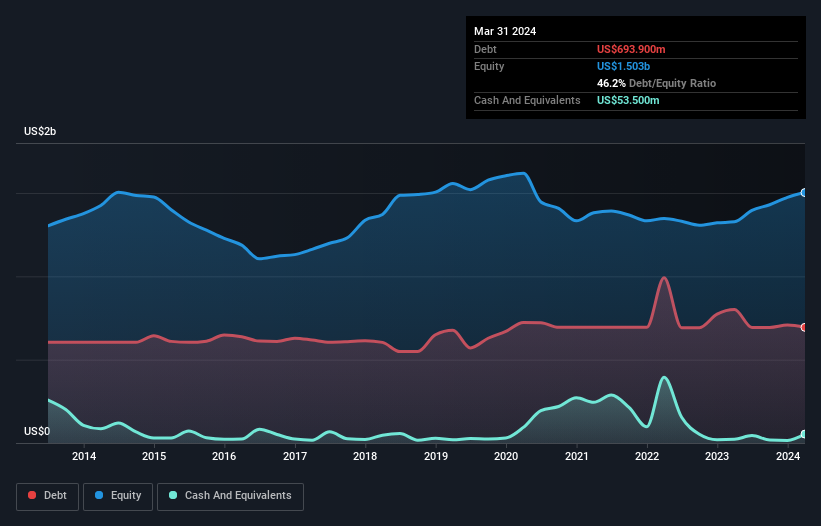This screenshot has height=526, width=821.
Task: Click the 2019 x-axis label
Action: coord(436,456)
